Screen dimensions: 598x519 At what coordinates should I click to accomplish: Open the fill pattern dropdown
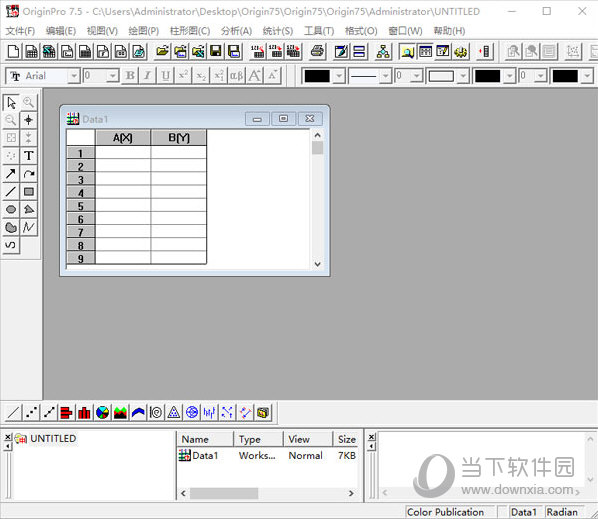[463, 76]
